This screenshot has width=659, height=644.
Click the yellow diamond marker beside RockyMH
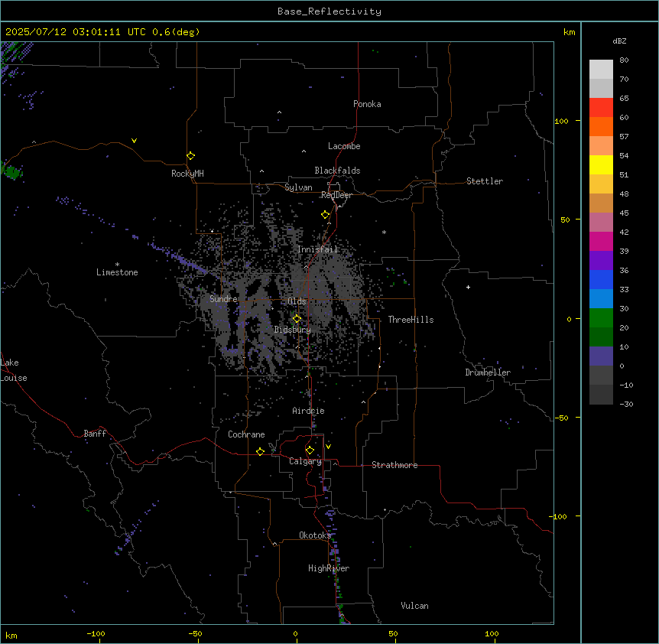(190, 156)
